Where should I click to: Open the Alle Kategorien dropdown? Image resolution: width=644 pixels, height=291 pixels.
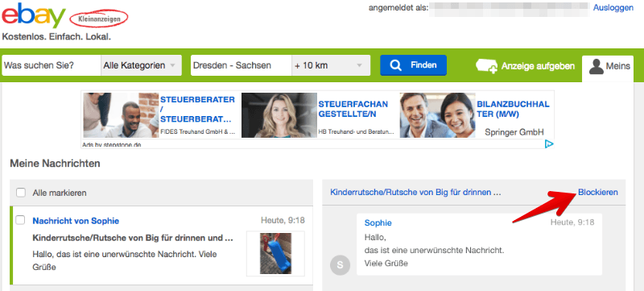coord(141,65)
